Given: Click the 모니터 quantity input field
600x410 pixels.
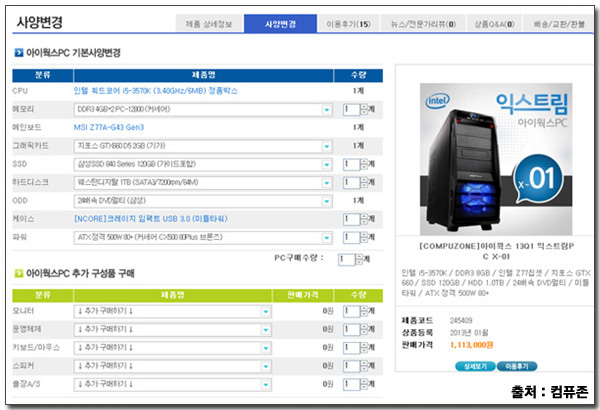Looking at the screenshot, I should [x=351, y=311].
